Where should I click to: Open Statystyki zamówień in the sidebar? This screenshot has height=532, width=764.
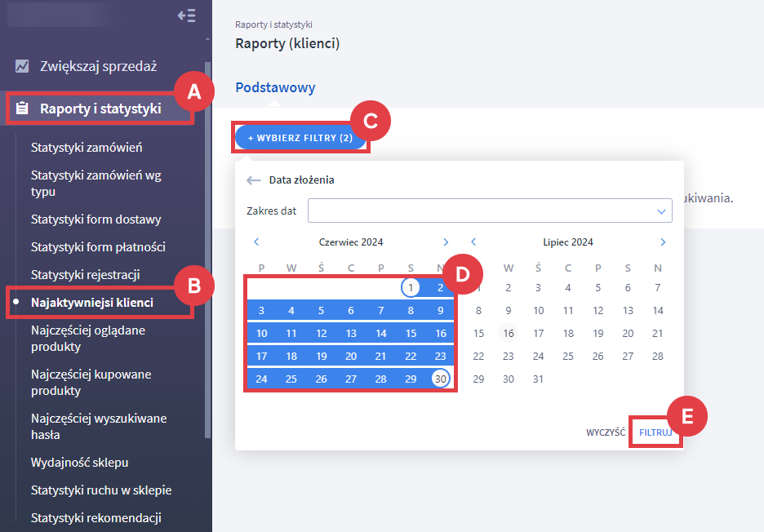(x=87, y=148)
